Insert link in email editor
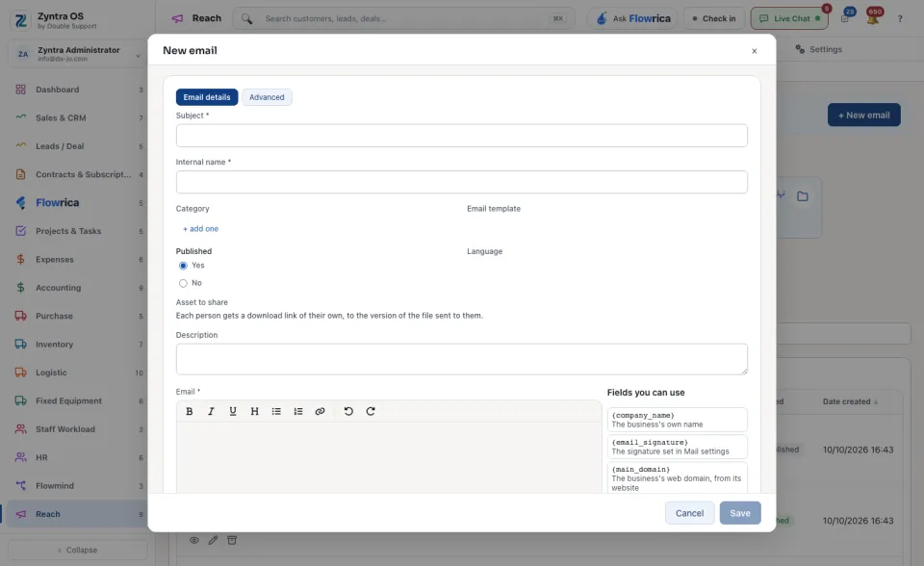Viewport: 924px width, 566px height. [320, 412]
